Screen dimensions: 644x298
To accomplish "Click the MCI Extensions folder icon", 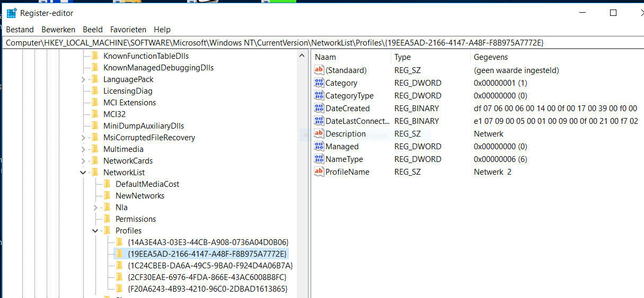I will [x=95, y=103].
